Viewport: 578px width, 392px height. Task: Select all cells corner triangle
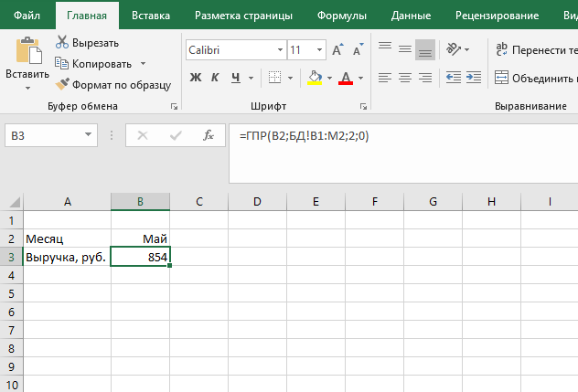click(14, 202)
